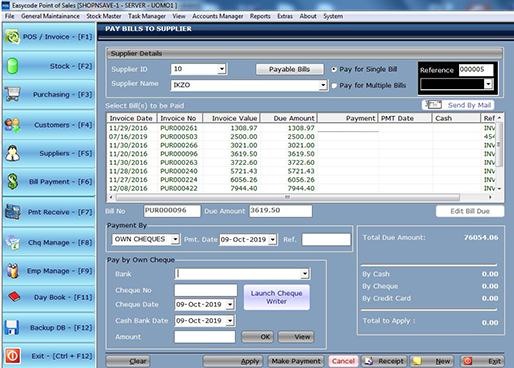The height and width of the screenshot is (368, 514).
Task: Select invoice row PUR000422
Action: click(300, 188)
